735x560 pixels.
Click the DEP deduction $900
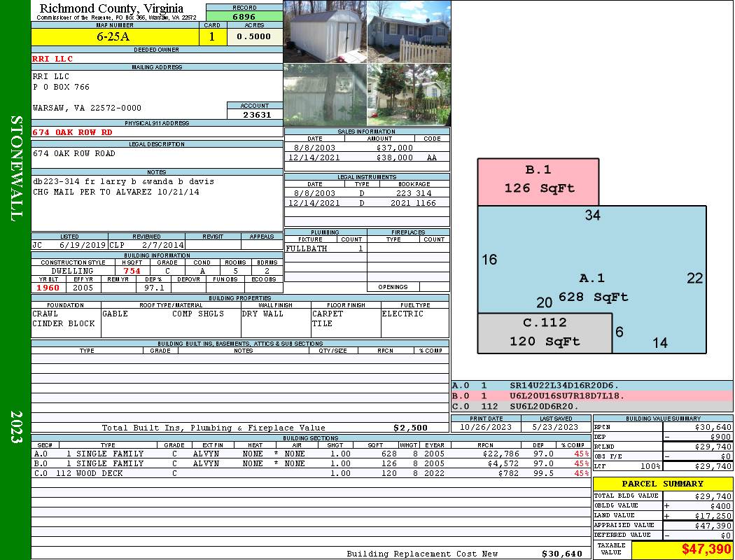[722, 437]
